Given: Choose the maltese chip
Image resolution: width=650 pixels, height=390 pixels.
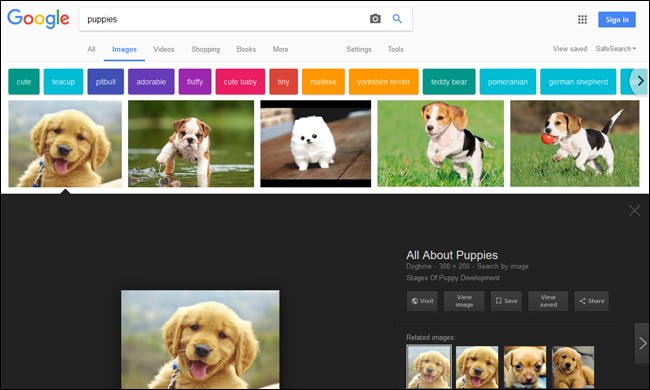Looking at the screenshot, I should 323,82.
